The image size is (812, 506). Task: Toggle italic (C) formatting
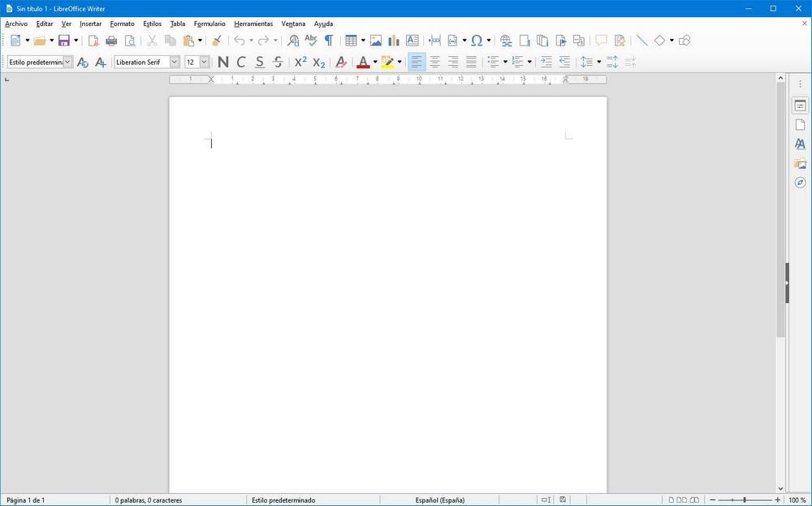point(241,63)
